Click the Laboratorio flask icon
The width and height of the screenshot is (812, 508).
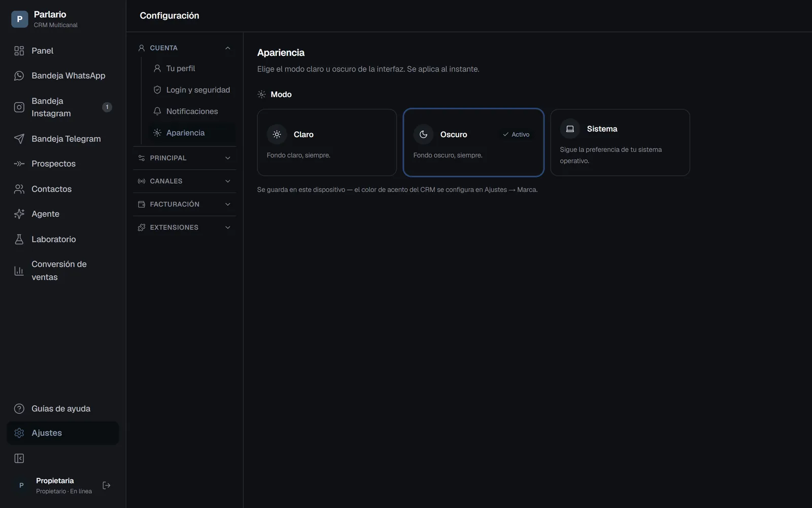coord(19,239)
